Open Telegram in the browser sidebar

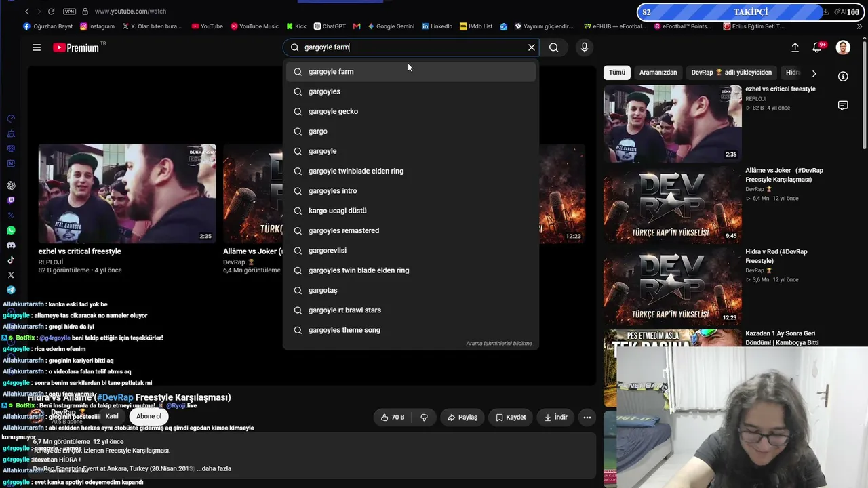pyautogui.click(x=11, y=290)
